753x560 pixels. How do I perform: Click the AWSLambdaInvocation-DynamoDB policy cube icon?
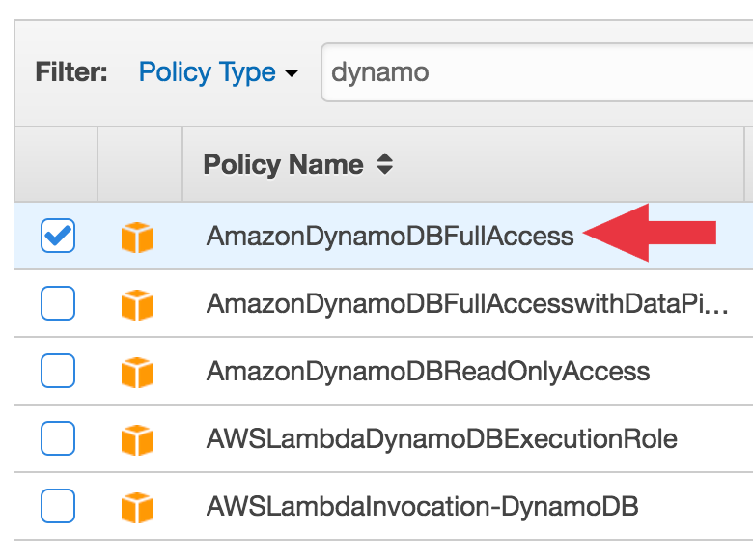point(137,508)
